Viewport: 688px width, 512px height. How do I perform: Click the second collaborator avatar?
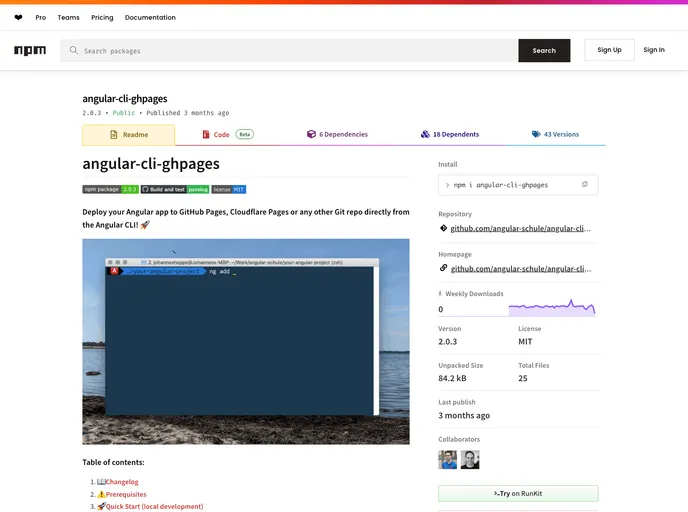(470, 460)
